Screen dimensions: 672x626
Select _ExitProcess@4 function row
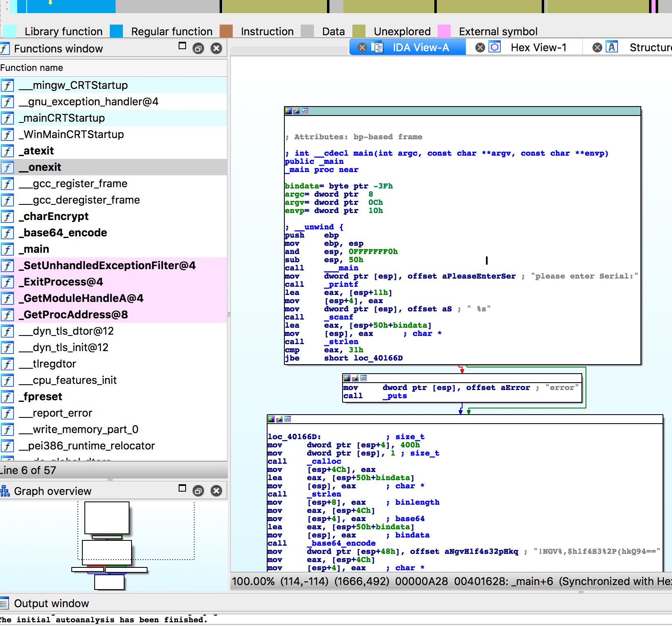[114, 282]
